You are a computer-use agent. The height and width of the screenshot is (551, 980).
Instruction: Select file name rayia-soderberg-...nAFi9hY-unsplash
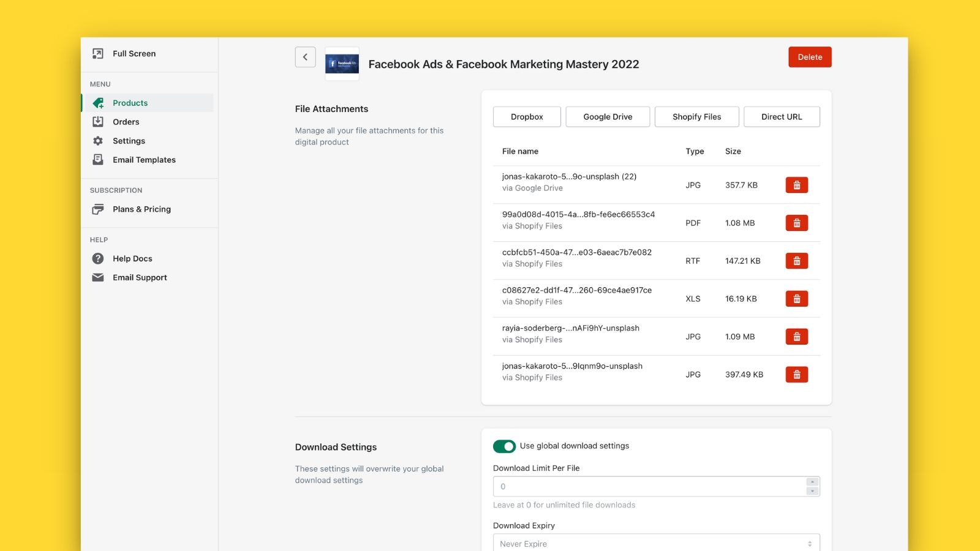[x=571, y=328]
